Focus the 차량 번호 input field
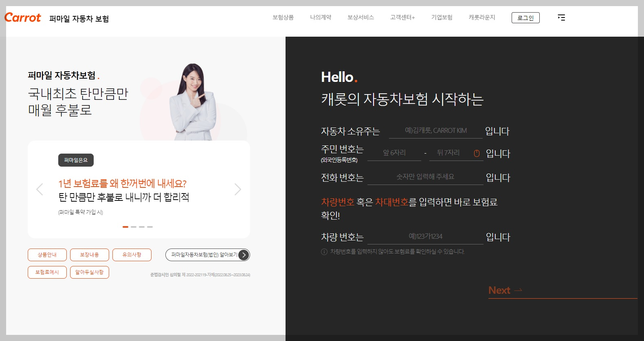Image resolution: width=644 pixels, height=341 pixels. click(x=425, y=237)
